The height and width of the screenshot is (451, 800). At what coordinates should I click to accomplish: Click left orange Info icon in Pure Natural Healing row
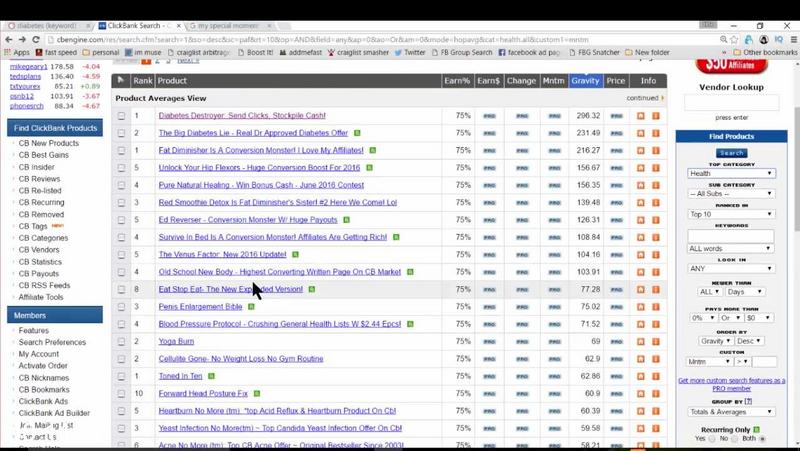point(641,185)
